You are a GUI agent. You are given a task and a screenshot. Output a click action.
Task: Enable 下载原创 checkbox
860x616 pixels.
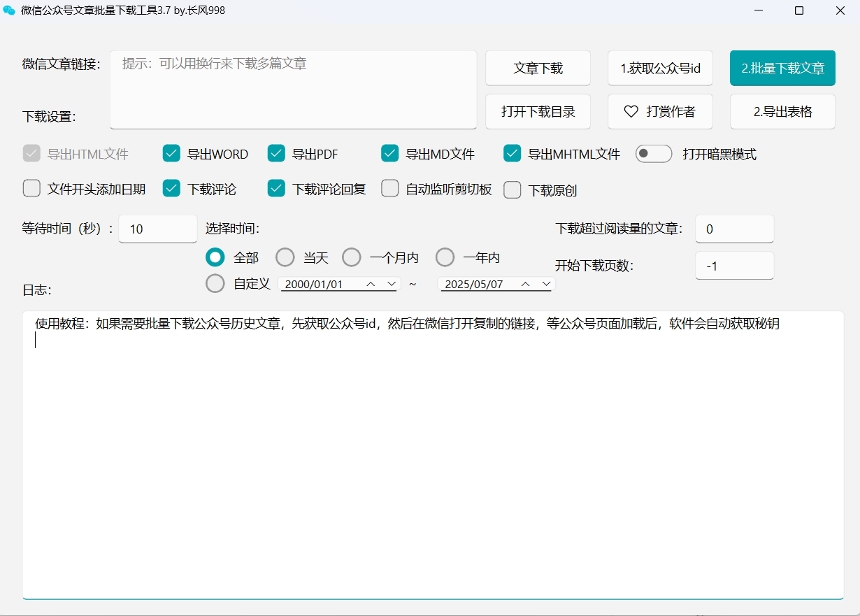pos(513,189)
